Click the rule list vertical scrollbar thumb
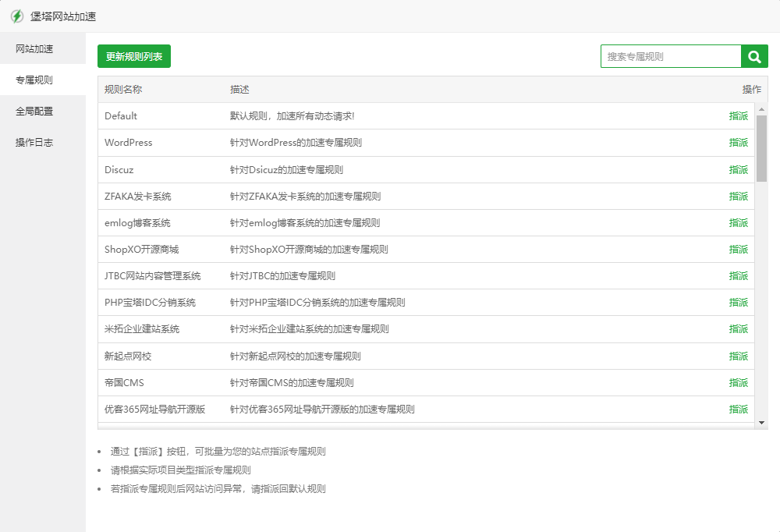 tap(761, 148)
